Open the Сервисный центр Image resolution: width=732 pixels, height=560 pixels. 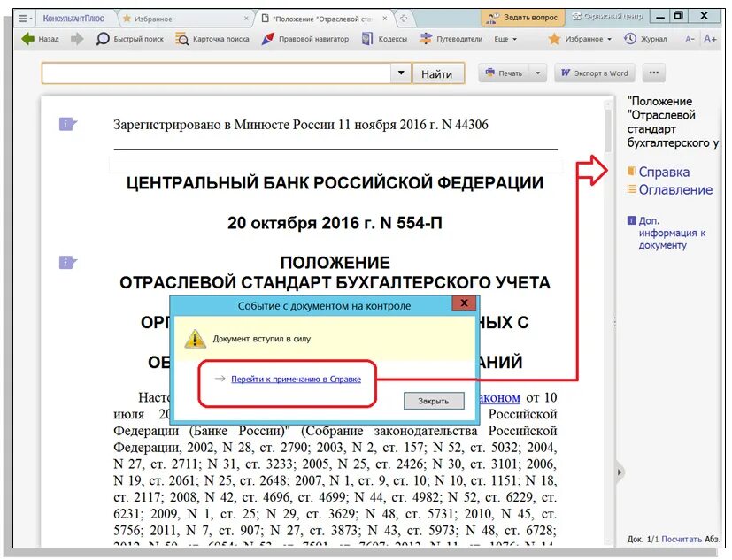point(607,17)
